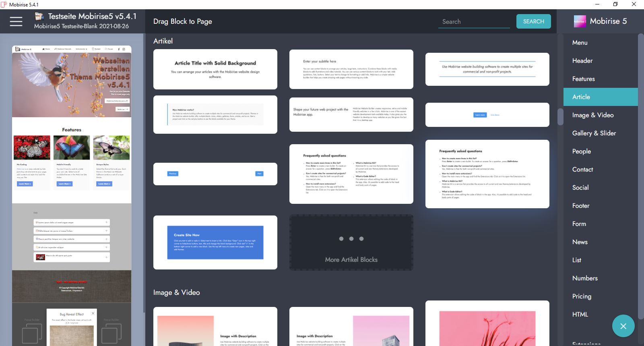This screenshot has width=644, height=346.
Task: Choose the List block category
Action: 601,260
